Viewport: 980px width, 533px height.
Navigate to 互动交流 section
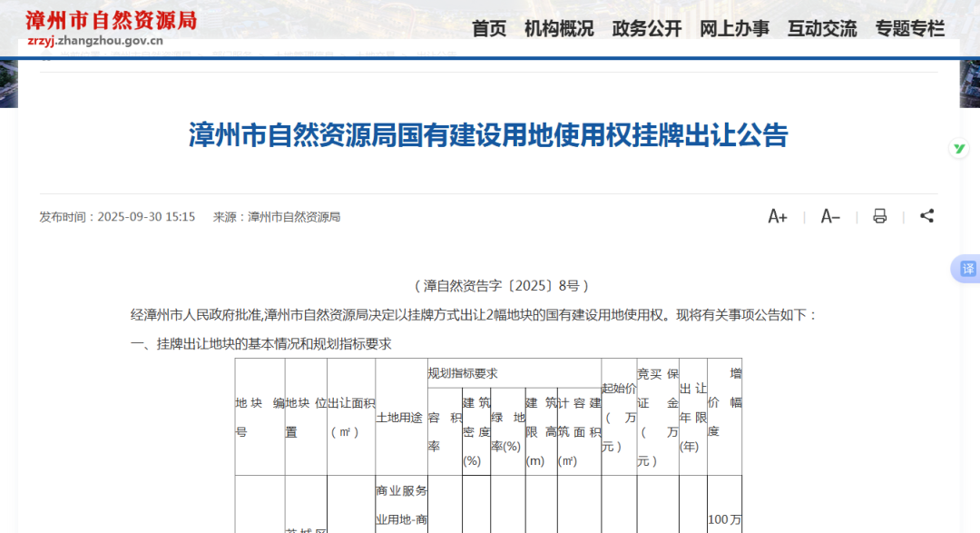click(x=822, y=28)
